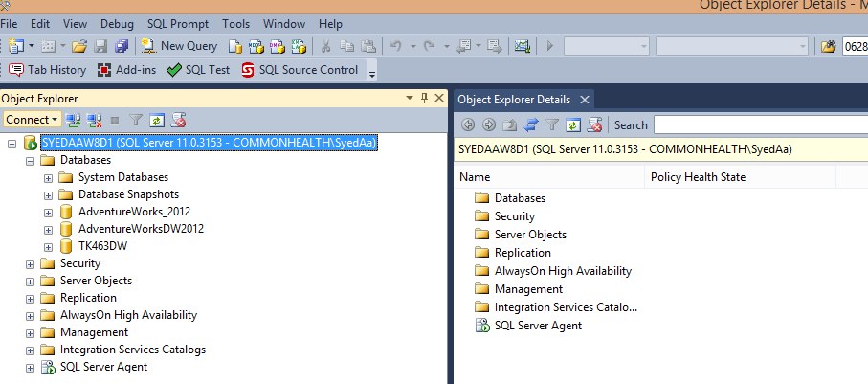Click the Save All icon in toolbar

[122, 46]
